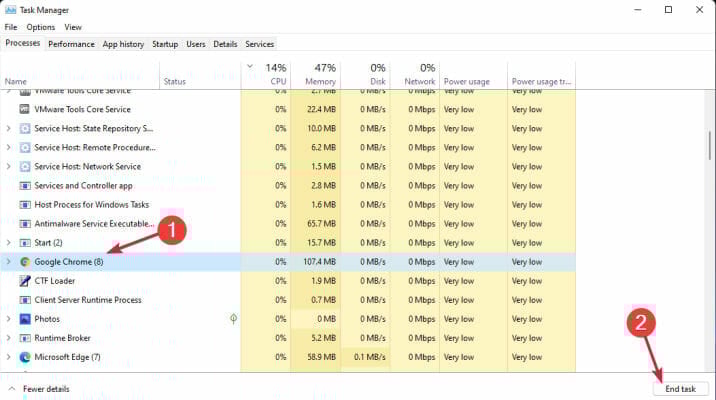Viewport: 716px width, 400px height.
Task: Open the Options menu
Action: pyautogui.click(x=41, y=27)
